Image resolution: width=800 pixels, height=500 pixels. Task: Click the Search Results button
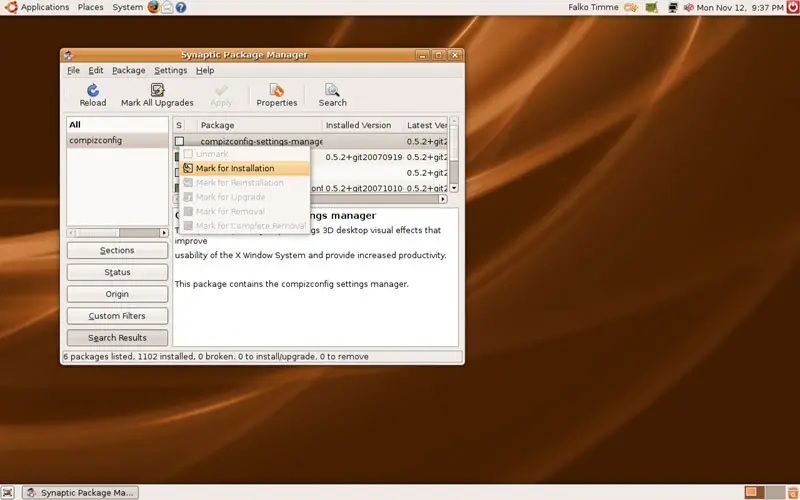point(117,338)
